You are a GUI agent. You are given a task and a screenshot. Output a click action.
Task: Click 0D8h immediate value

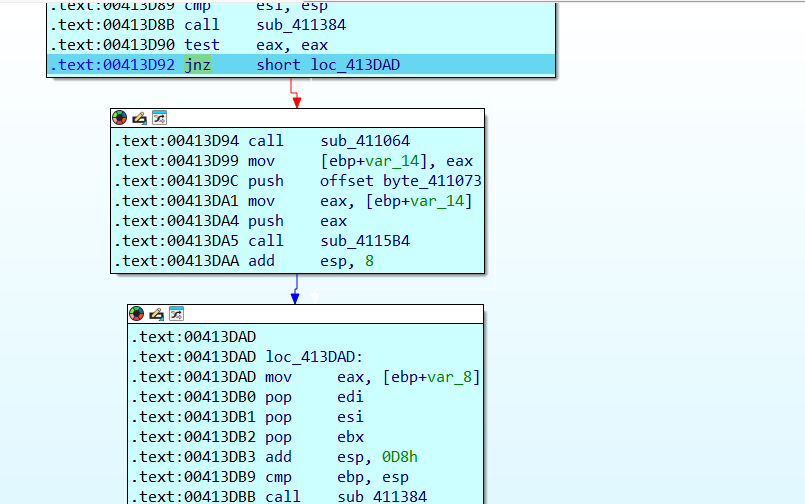tap(399, 457)
